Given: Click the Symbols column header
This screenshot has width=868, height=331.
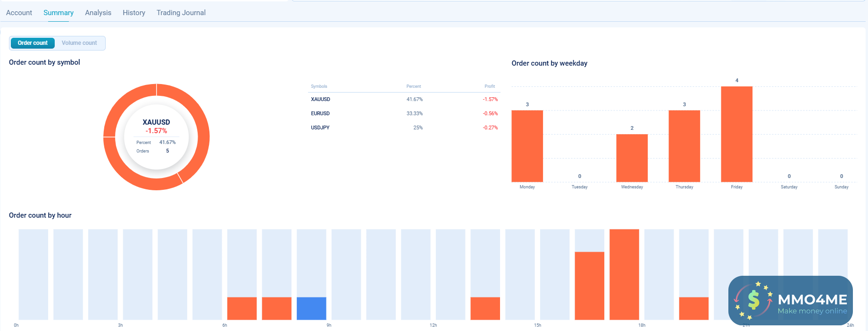Looking at the screenshot, I should click(x=319, y=86).
